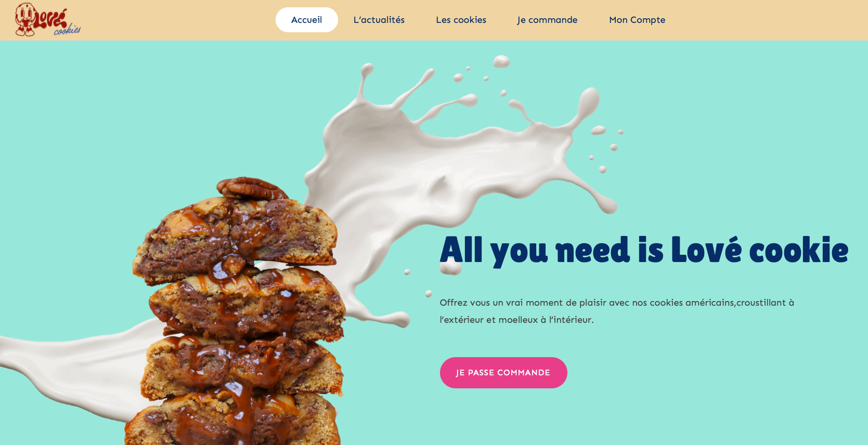The image size is (868, 445).
Task: Click the empty tan header area beside Mon Compte
Action: (765, 20)
